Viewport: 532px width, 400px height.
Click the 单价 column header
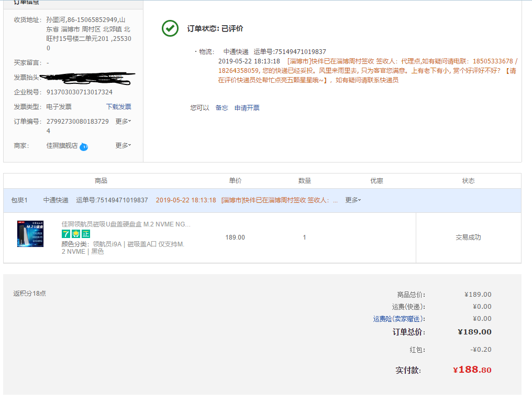(235, 181)
